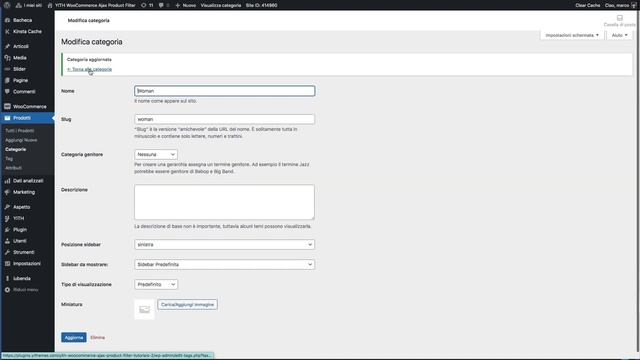Collapse sidebar with Riduci menu icon

[x=7, y=290]
